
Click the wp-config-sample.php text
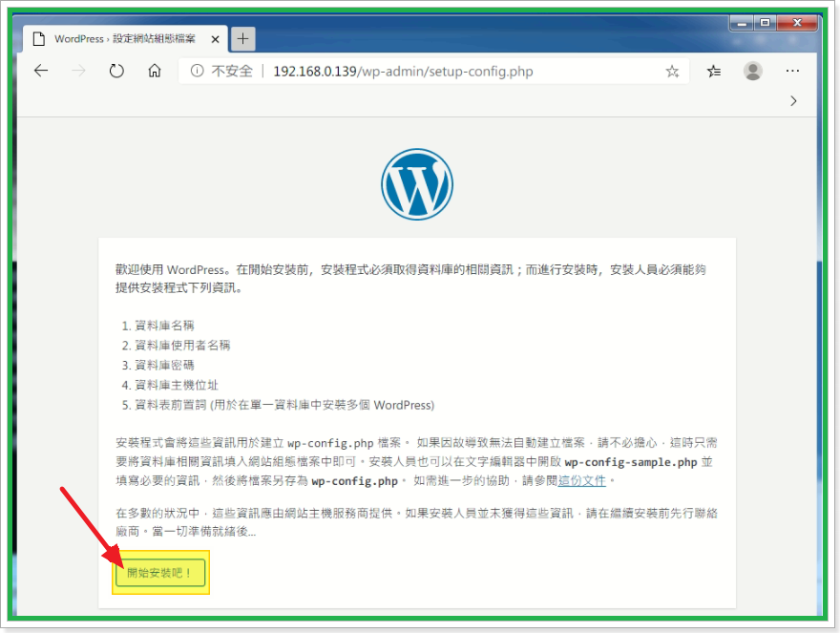631,462
